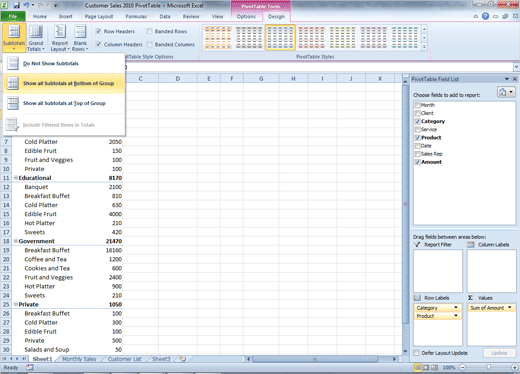Viewport: 520px width, 374px height.
Task: Select the first orange PivotTable style thumbnail
Action: (218, 38)
